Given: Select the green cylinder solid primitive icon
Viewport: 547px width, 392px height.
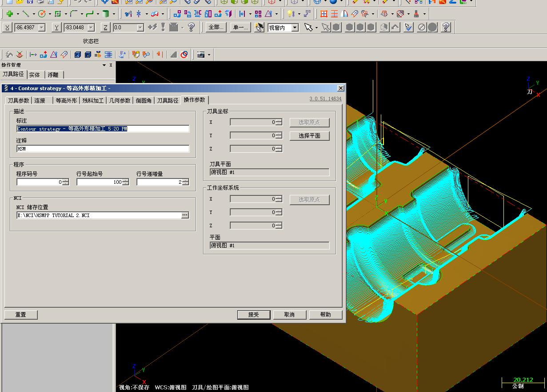Looking at the screenshot, I should pos(105,14).
